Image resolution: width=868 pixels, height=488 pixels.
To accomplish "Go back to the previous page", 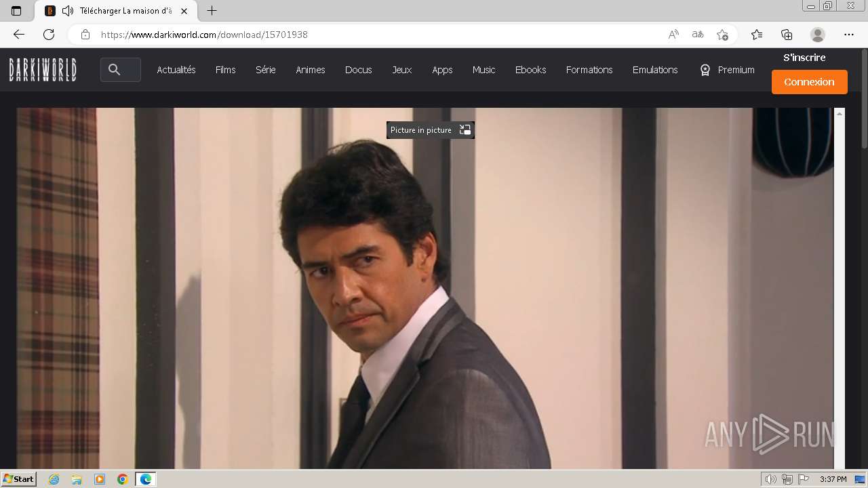I will (19, 35).
